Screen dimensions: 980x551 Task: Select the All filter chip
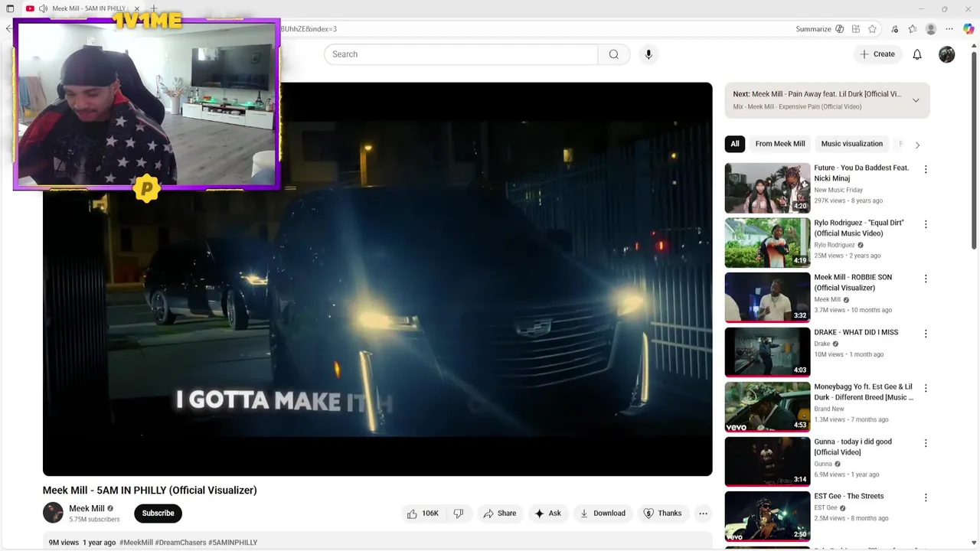735,144
